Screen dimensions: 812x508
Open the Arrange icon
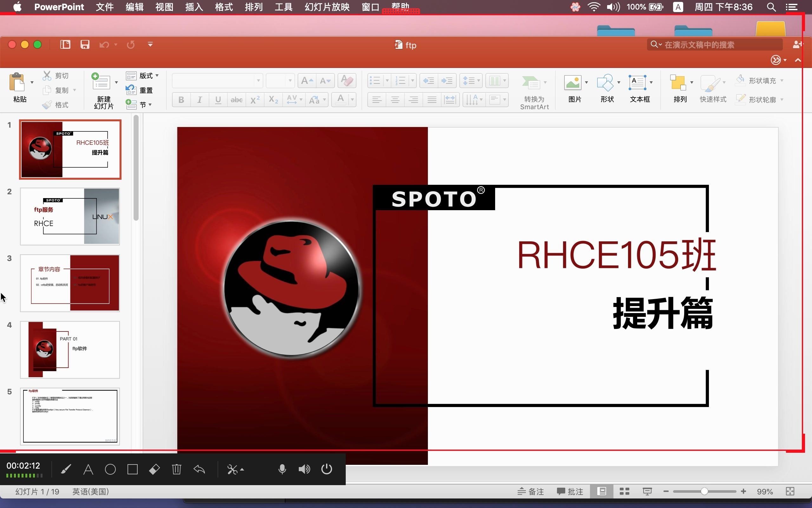678,82
